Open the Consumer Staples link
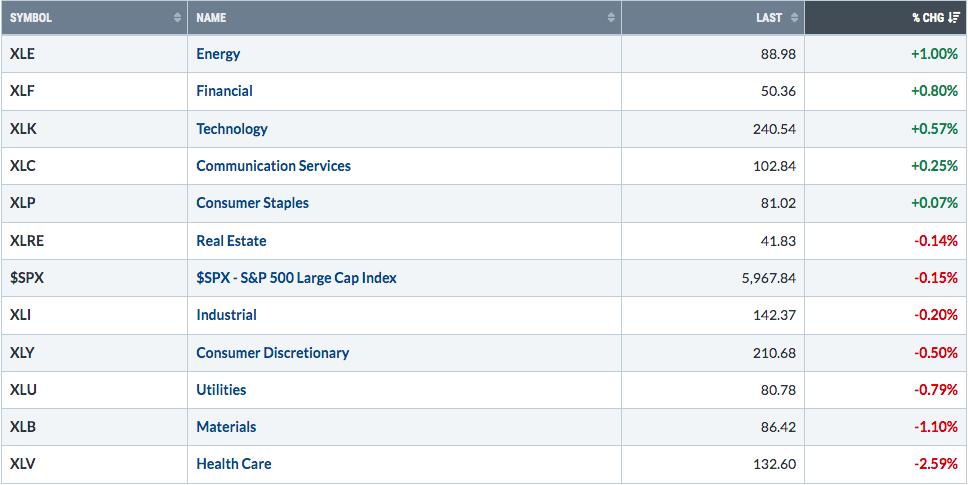The width and height of the screenshot is (968, 485). pos(252,202)
